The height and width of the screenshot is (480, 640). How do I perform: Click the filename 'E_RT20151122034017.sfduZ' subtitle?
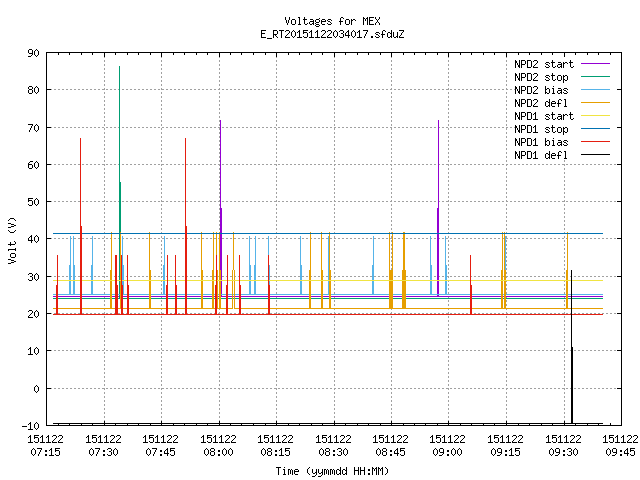click(x=332, y=34)
